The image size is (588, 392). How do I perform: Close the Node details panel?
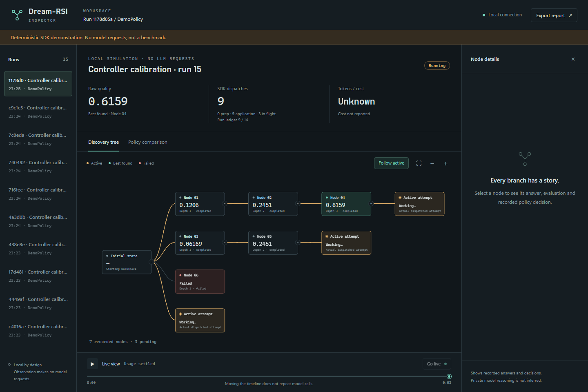(573, 59)
